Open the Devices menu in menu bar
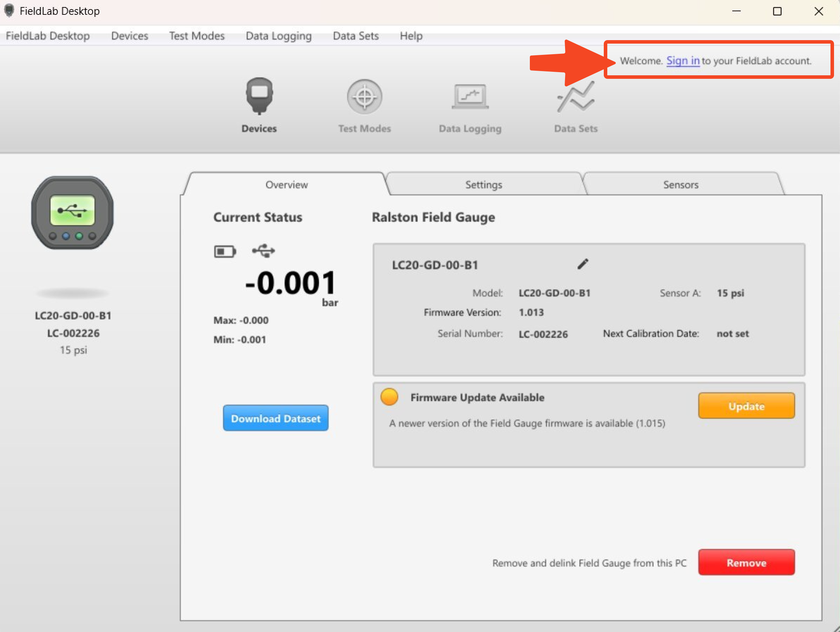 coord(130,36)
